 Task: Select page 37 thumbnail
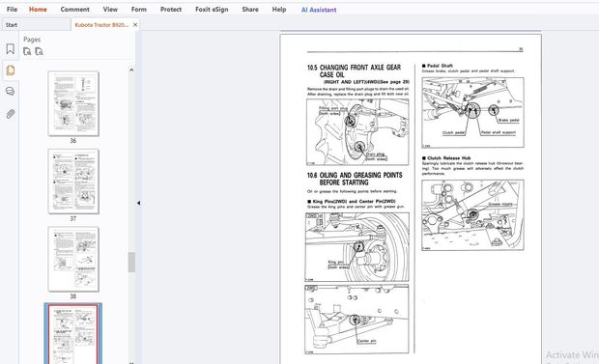pos(73,182)
